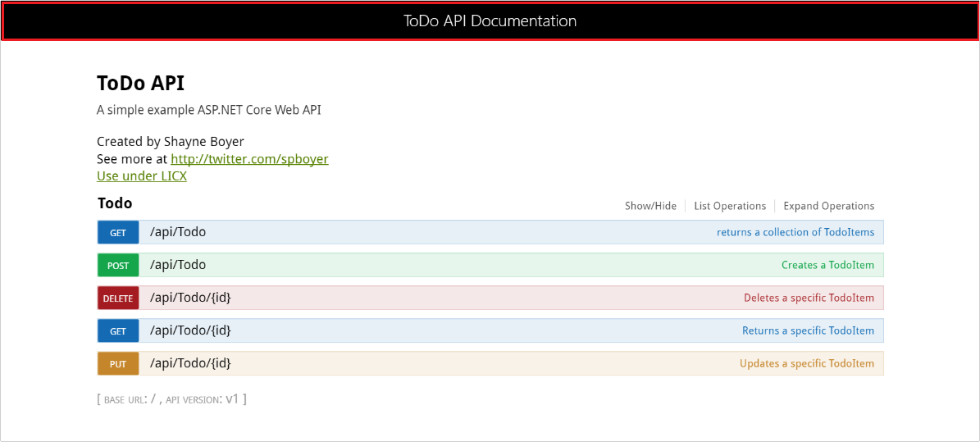
Task: Click the DELETE method badge
Action: [x=118, y=298]
